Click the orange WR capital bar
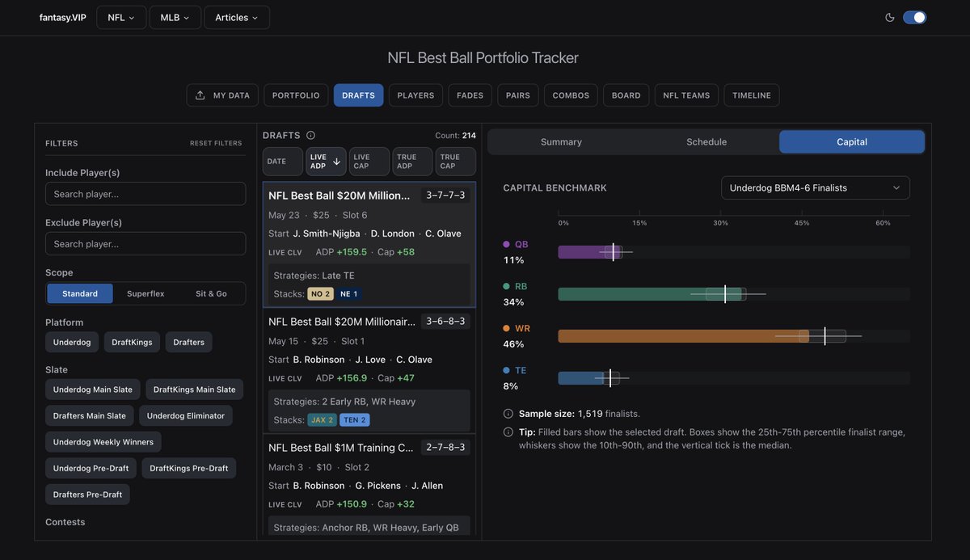This screenshot has height=560, width=970. 683,336
